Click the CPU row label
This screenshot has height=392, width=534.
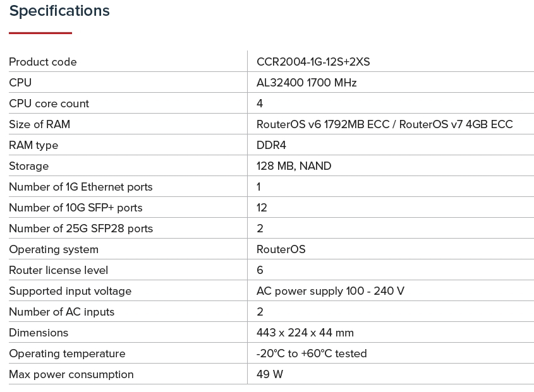click(20, 83)
